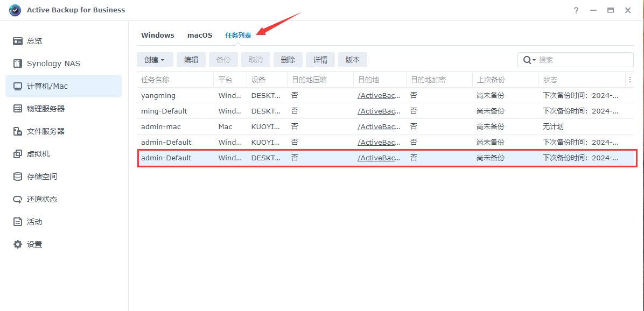Click the 删除 button
The width and height of the screenshot is (644, 311).
point(288,60)
